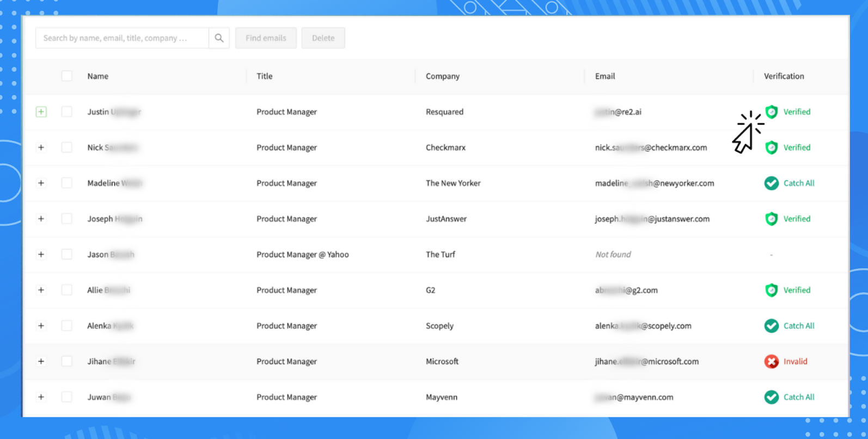Click Verified shield icon for G2 row

[x=771, y=290]
